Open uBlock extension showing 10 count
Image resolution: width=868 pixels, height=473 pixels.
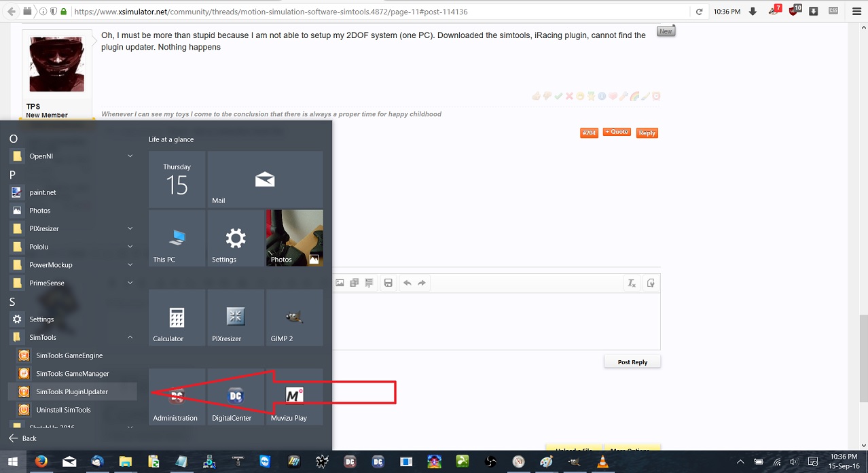[794, 11]
